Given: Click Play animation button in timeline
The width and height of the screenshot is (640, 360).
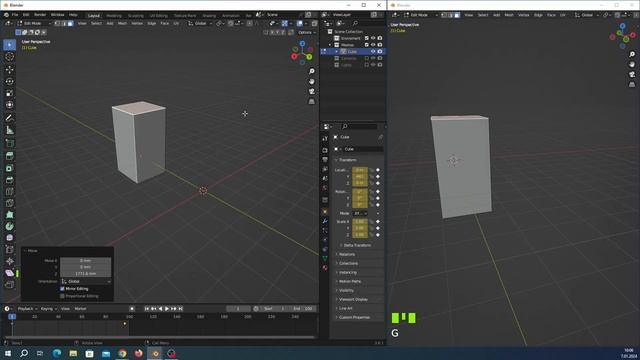Looking at the screenshot, I should pos(167,309).
